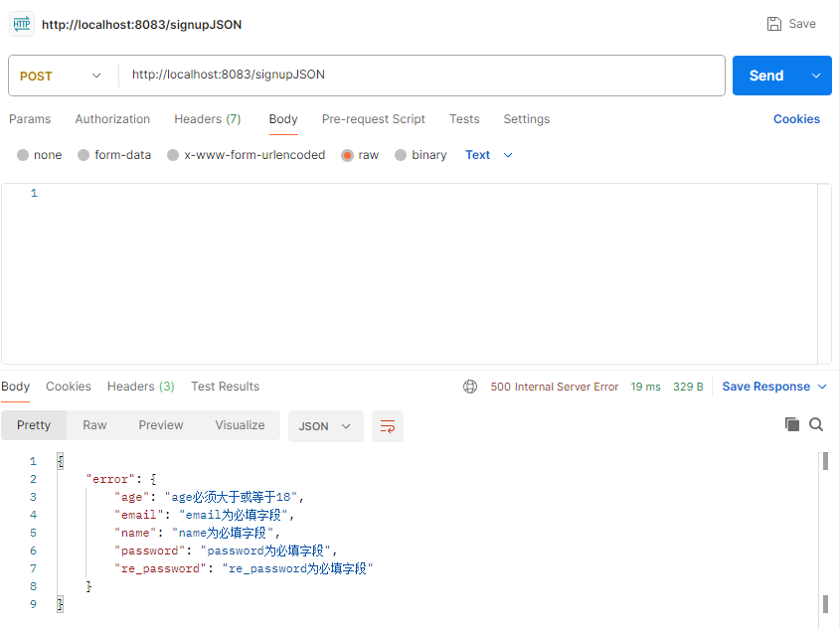Open the Pre-request Script tab
The height and width of the screenshot is (629, 840).
pos(373,119)
